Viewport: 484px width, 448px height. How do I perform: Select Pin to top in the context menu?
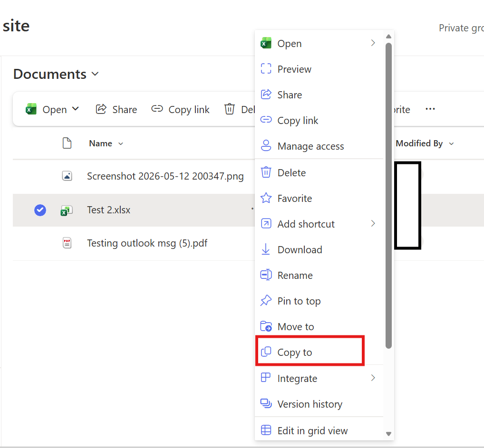point(319,301)
